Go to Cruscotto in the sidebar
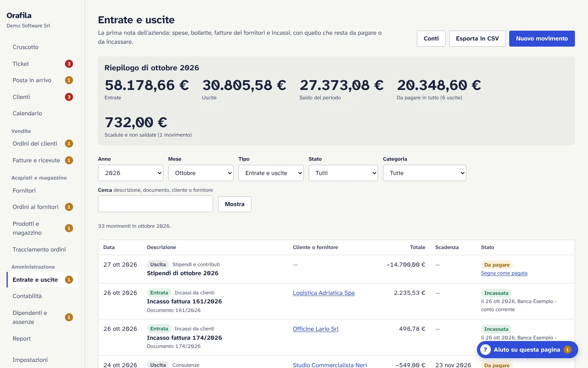This screenshot has width=588, height=368. pos(42,47)
